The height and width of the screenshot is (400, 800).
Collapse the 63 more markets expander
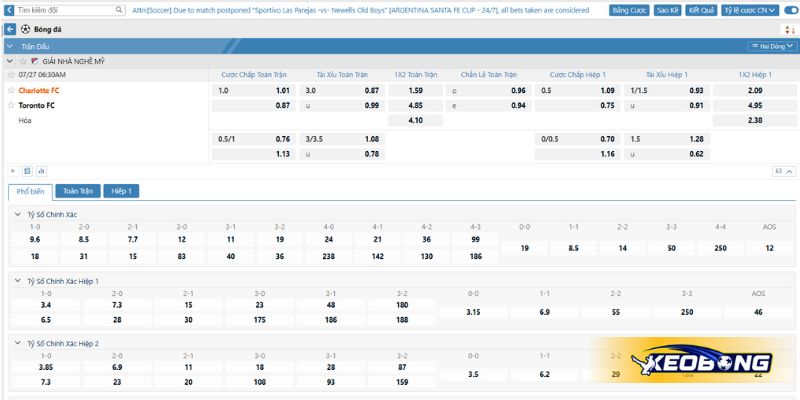click(784, 171)
